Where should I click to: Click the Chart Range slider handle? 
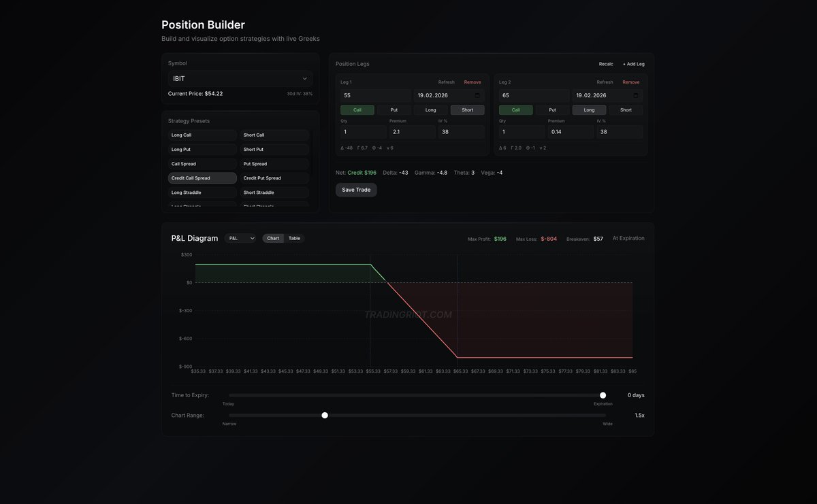tap(325, 415)
